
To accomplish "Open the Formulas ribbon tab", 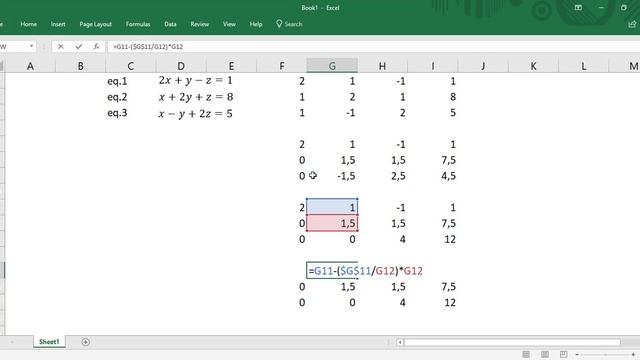I will coord(138,24).
